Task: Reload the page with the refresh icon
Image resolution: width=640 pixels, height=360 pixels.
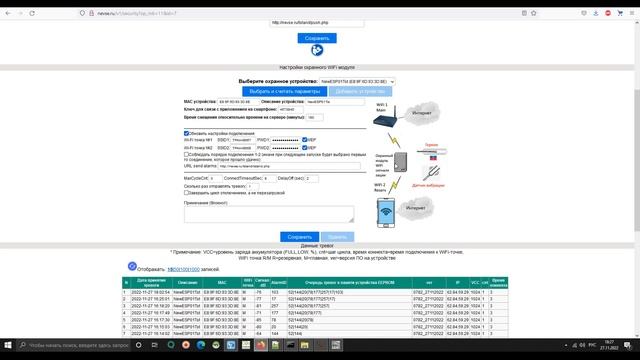Action: click(32, 13)
